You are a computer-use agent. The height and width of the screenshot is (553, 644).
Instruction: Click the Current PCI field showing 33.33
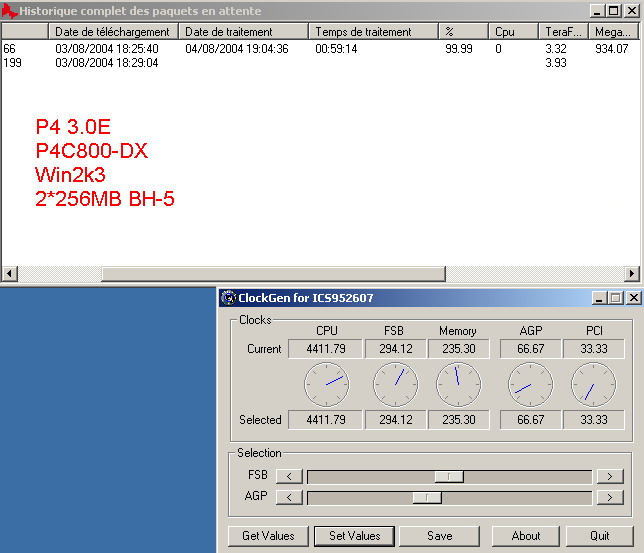(x=593, y=349)
